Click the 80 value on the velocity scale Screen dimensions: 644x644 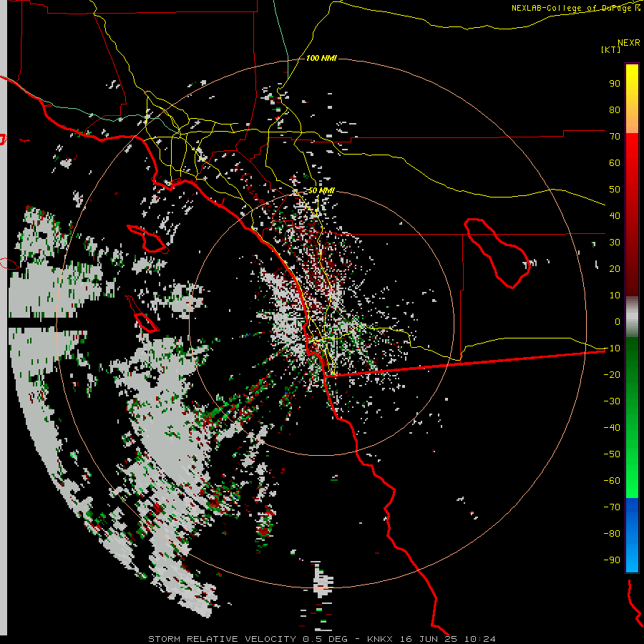tap(615, 109)
